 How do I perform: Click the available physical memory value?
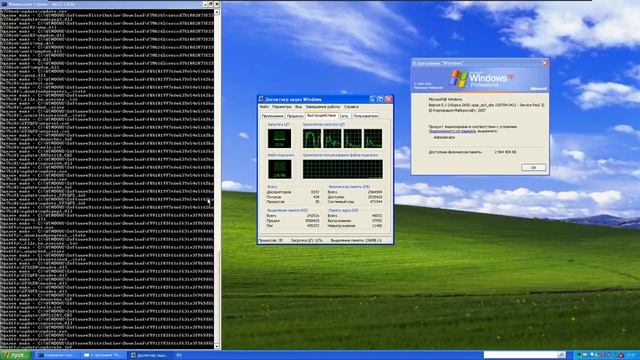point(505,152)
